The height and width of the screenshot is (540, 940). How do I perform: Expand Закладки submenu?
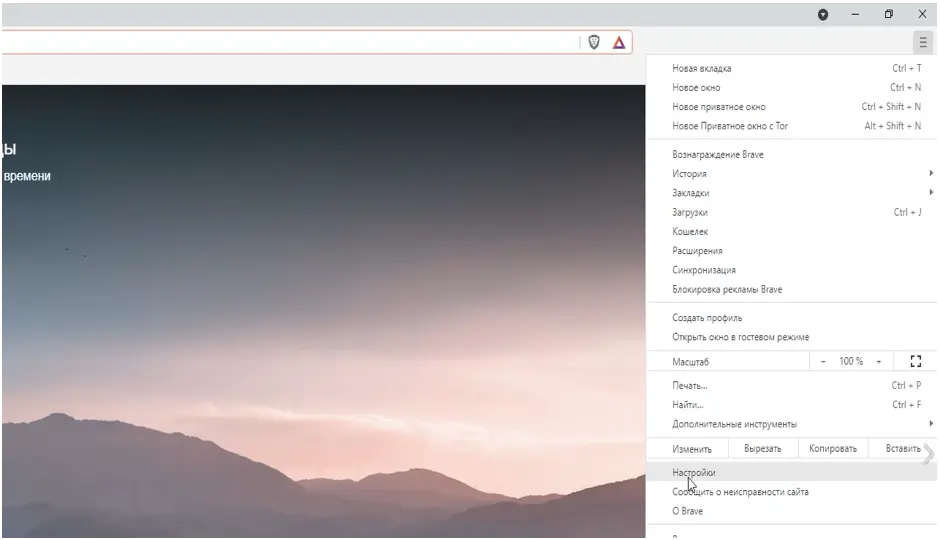(x=791, y=193)
